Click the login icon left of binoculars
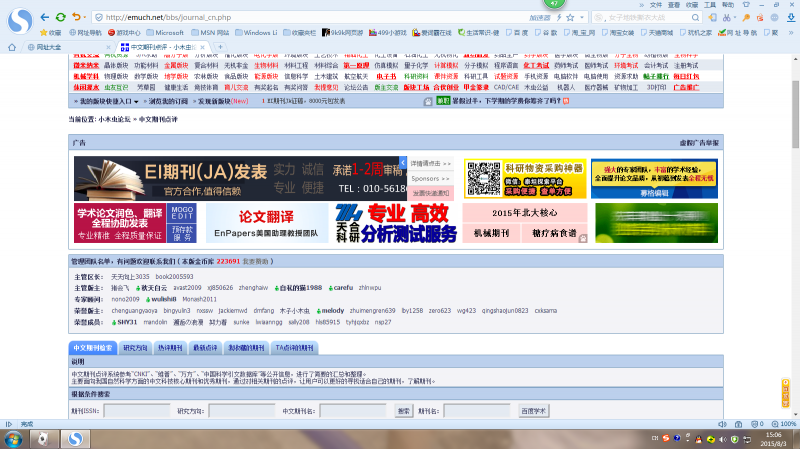This screenshot has height=449, width=800. [x=712, y=17]
